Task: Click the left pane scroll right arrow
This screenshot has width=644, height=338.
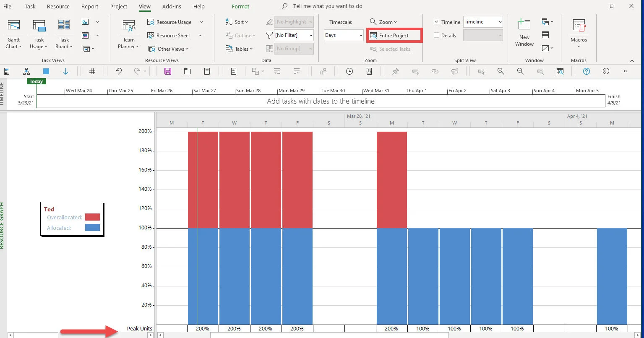Action: [x=150, y=335]
